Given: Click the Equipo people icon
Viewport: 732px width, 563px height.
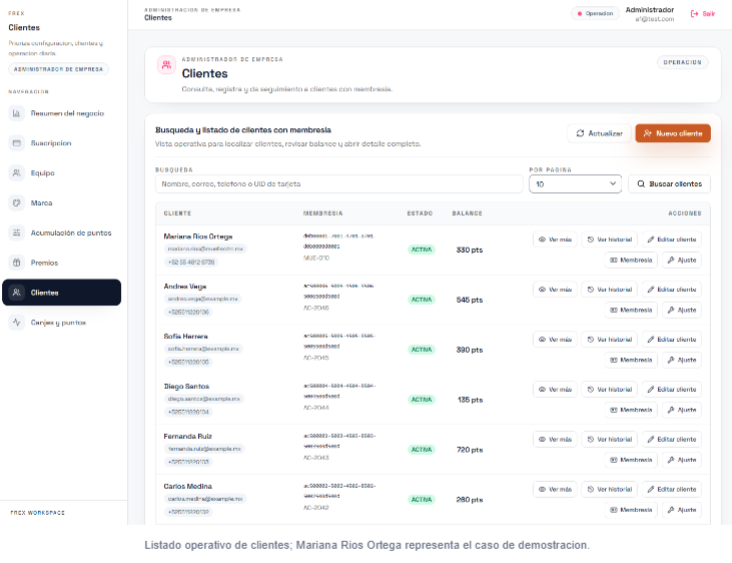Looking at the screenshot, I should (16, 173).
